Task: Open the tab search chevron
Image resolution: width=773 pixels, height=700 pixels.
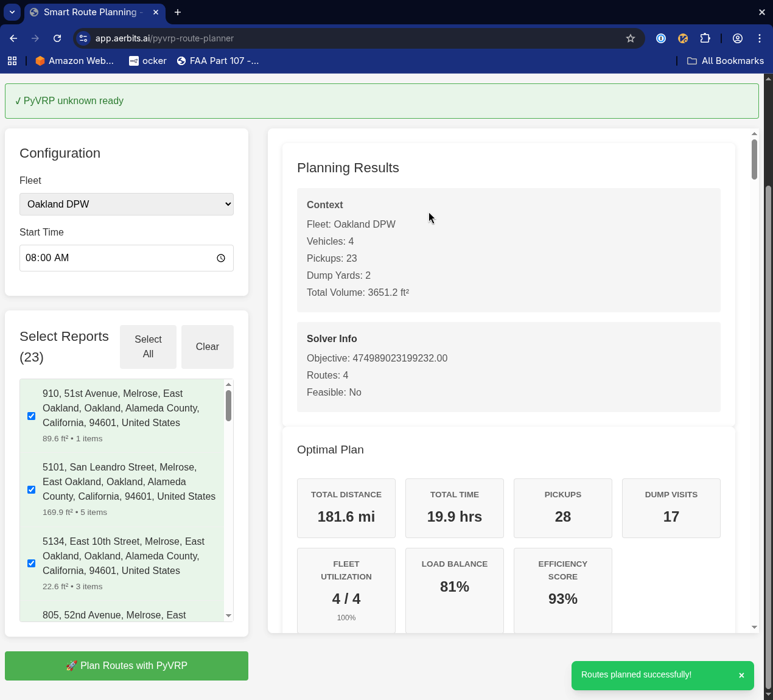Action: tap(12, 12)
